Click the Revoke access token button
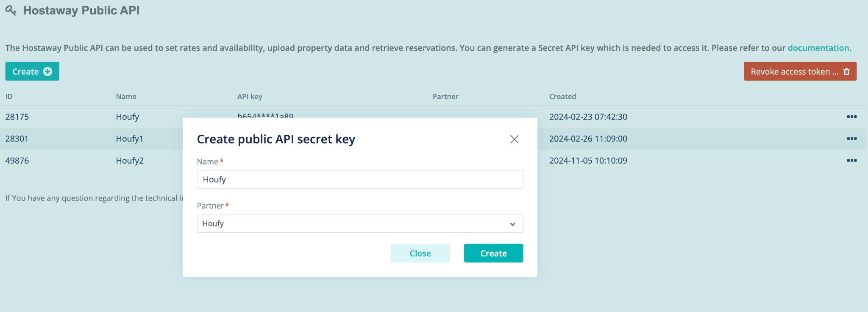 tap(794, 72)
